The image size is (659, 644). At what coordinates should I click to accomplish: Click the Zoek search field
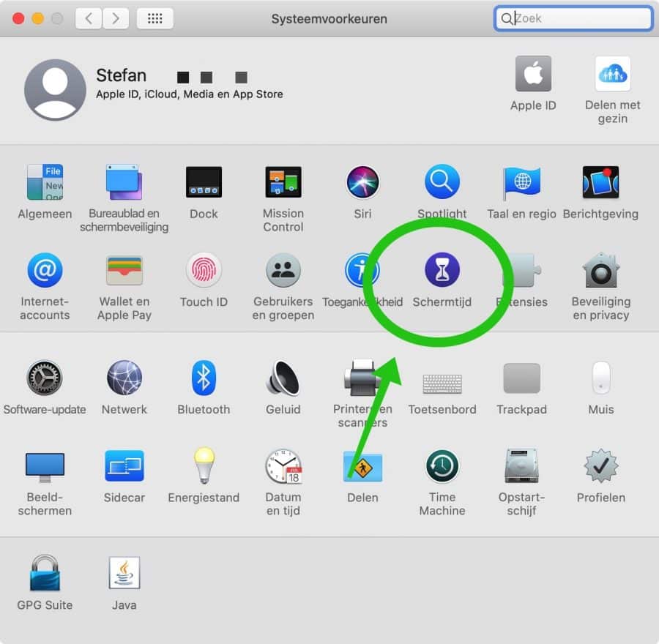coord(573,18)
